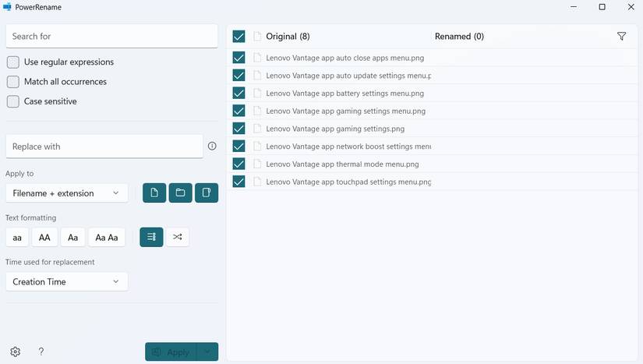The image size is (643, 364).
Task: Enable Use regular expressions checkbox
Action: coord(13,62)
